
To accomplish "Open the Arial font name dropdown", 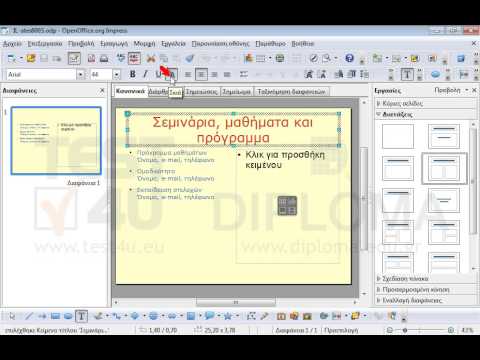I will coord(80,74).
